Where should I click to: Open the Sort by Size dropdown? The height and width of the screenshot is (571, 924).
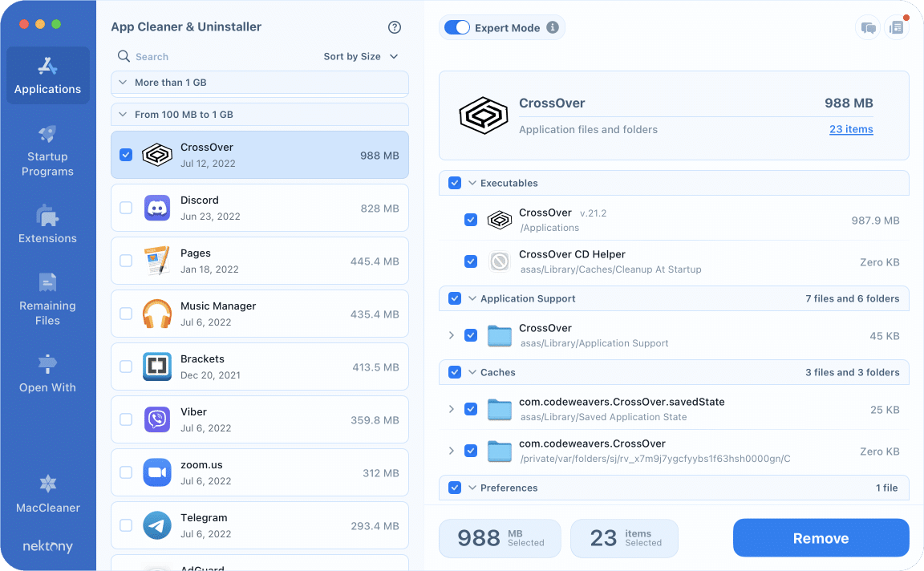click(x=361, y=57)
